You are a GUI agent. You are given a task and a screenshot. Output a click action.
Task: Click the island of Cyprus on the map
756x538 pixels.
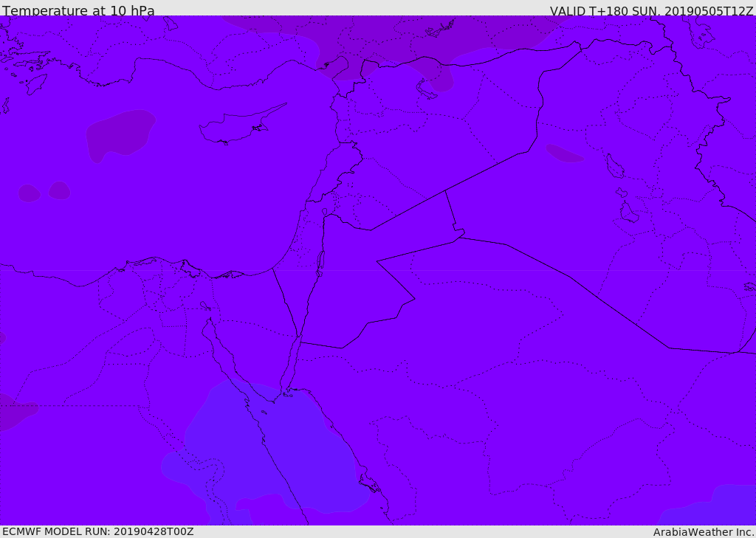[236, 126]
